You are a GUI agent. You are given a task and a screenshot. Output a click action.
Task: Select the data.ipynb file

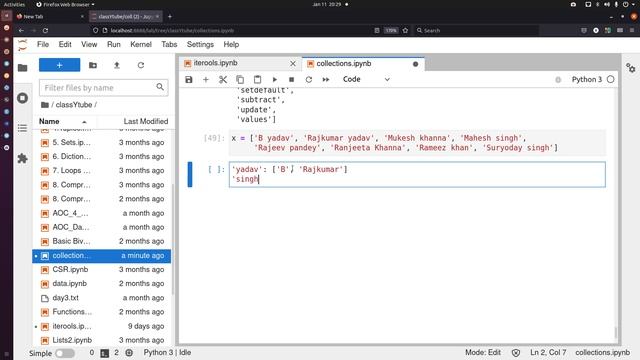click(x=102, y=284)
